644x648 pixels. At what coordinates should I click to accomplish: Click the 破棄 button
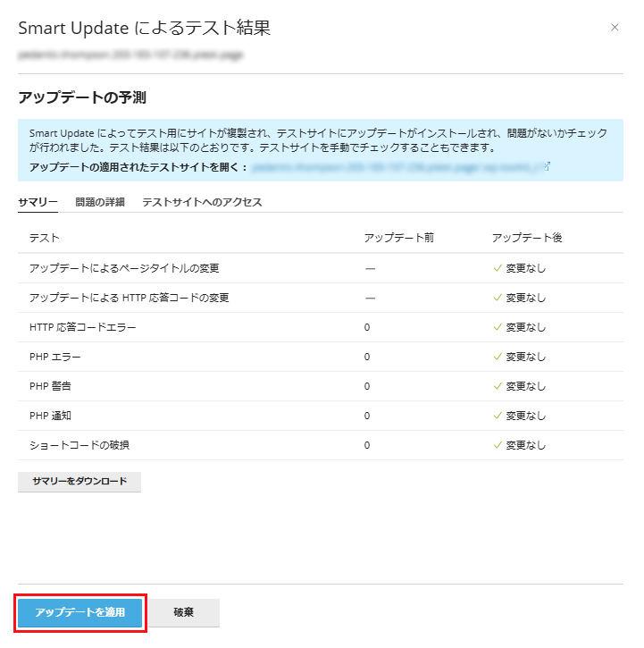pos(184,613)
